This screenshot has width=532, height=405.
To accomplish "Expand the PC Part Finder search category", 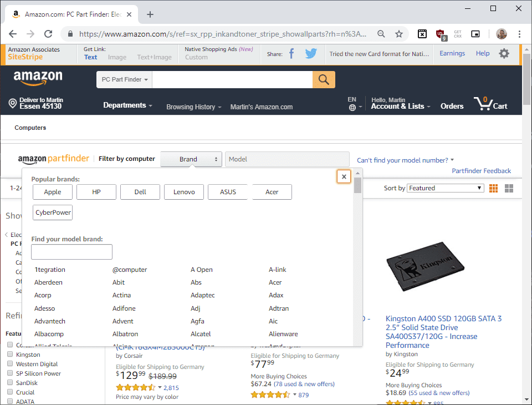I will (x=125, y=79).
